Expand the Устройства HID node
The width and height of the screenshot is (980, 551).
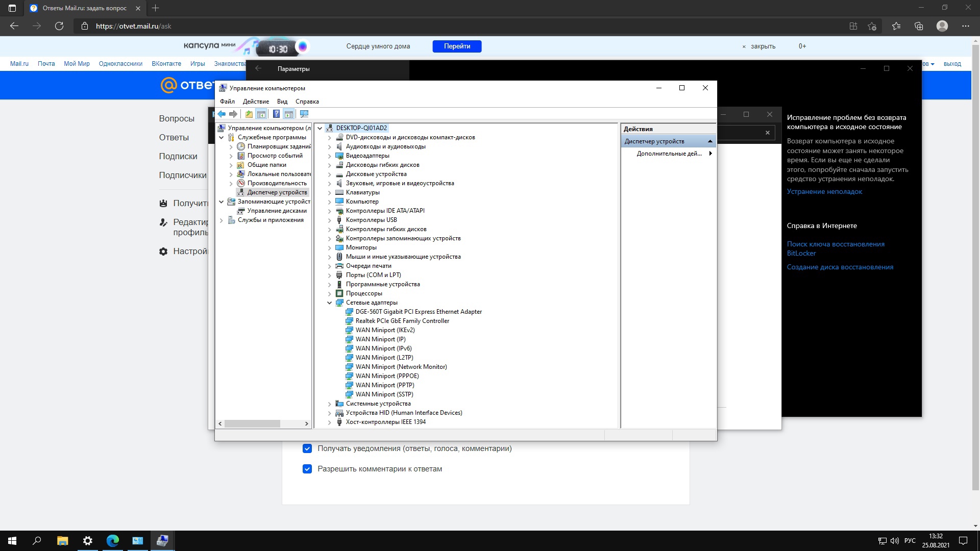[330, 413]
